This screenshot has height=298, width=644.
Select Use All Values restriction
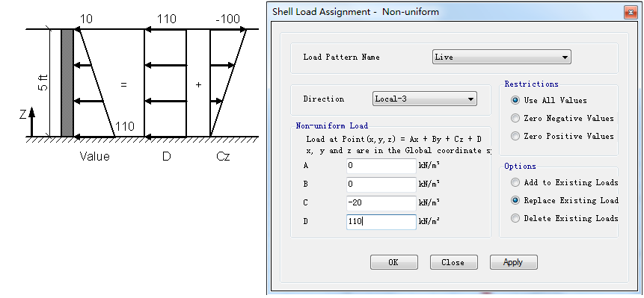click(515, 100)
